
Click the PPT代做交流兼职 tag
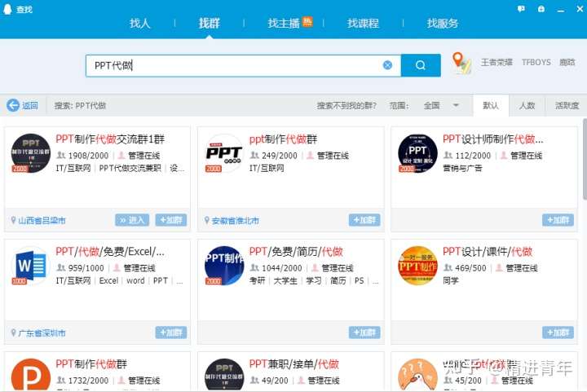pos(130,169)
